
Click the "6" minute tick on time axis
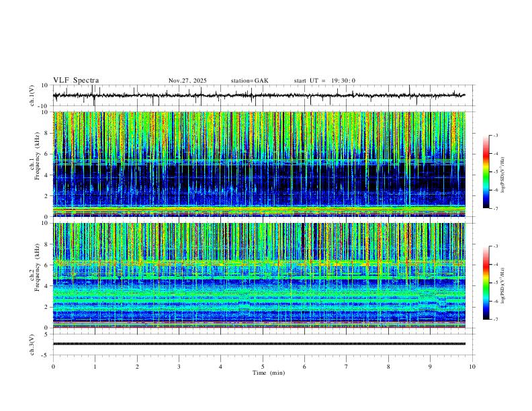(x=304, y=367)
